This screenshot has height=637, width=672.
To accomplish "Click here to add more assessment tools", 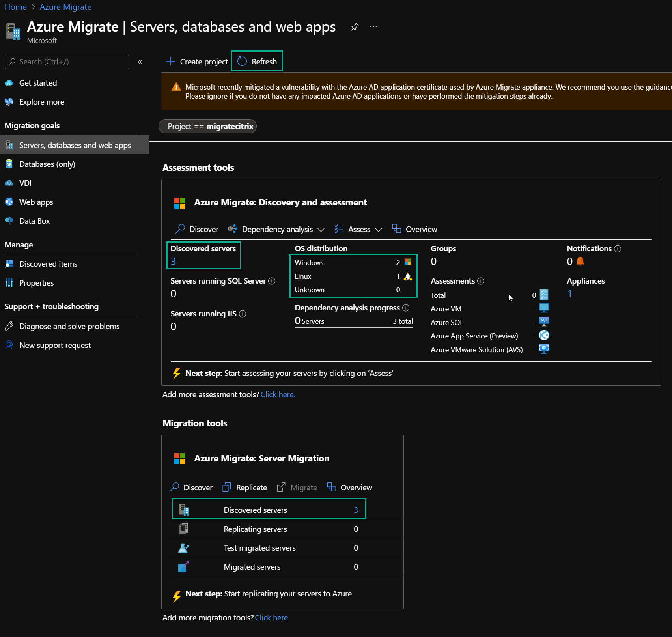I will tap(278, 394).
